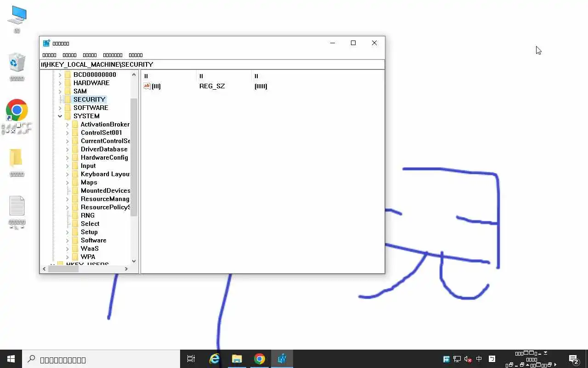Collapse the SYSTEM key
Image resolution: width=588 pixels, height=368 pixels.
click(x=60, y=116)
